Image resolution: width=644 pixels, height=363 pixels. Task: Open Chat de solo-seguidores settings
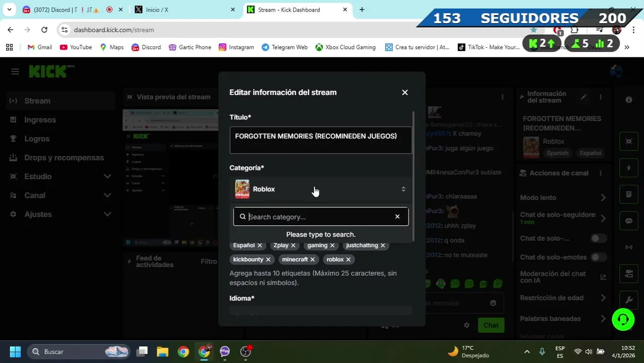click(563, 218)
